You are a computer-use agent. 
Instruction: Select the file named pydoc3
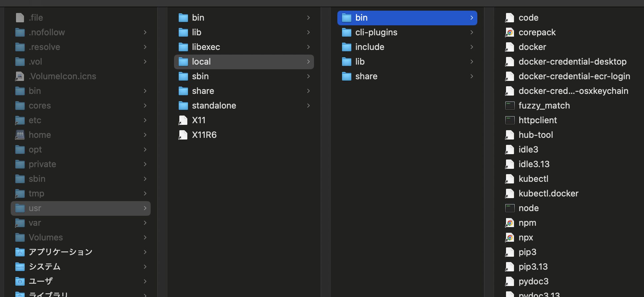point(533,281)
